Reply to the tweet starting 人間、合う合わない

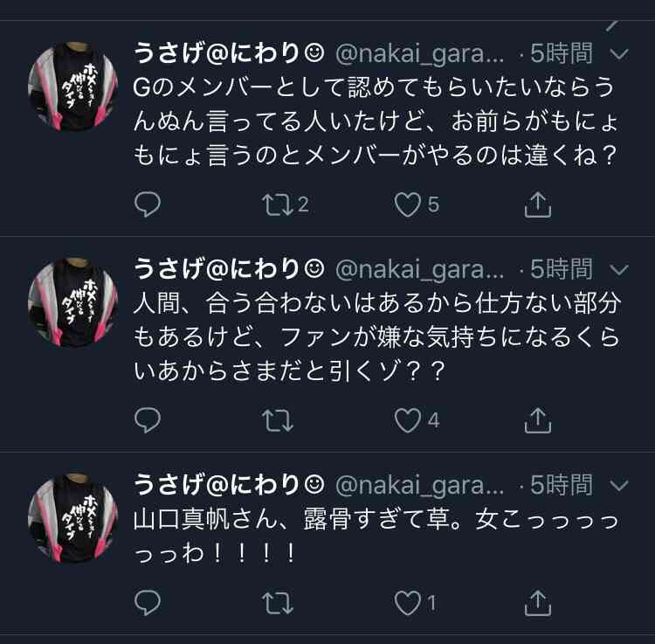[148, 420]
